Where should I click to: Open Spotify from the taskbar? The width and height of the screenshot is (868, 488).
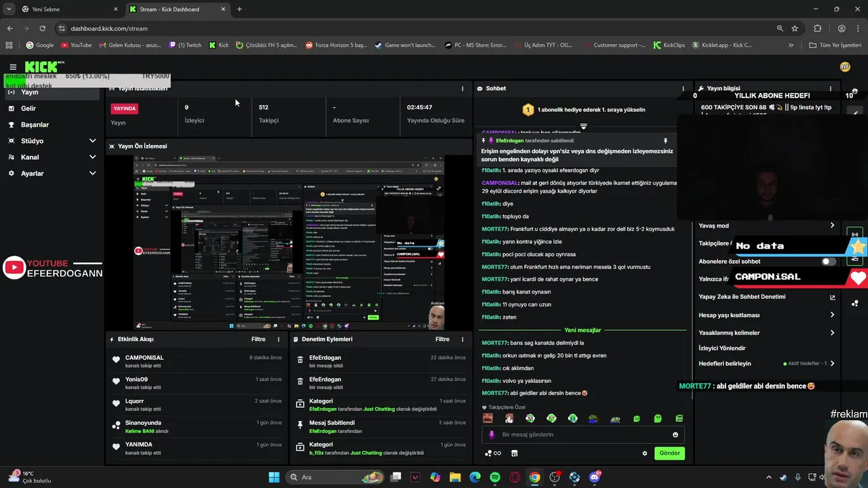tap(495, 477)
